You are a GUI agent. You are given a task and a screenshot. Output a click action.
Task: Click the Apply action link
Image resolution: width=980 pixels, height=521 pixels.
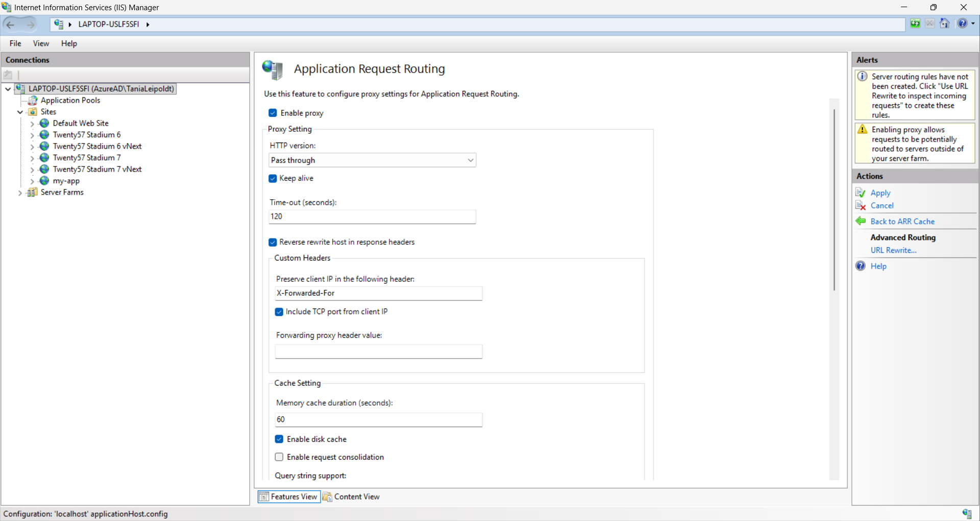coord(880,193)
